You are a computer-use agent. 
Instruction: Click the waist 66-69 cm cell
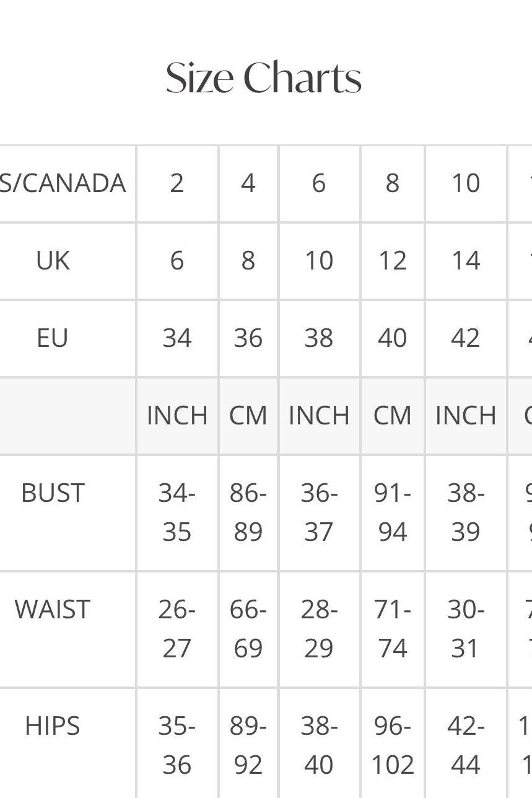[x=248, y=629]
